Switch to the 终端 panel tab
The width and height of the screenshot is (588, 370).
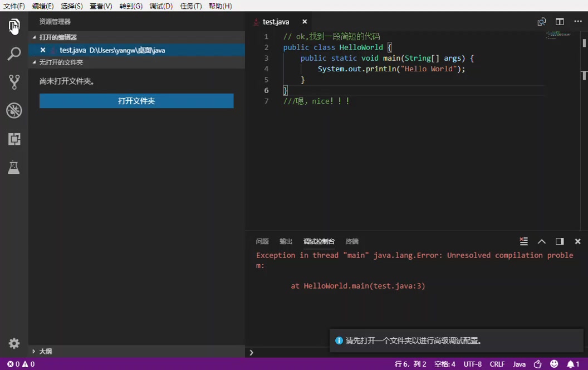tap(351, 241)
